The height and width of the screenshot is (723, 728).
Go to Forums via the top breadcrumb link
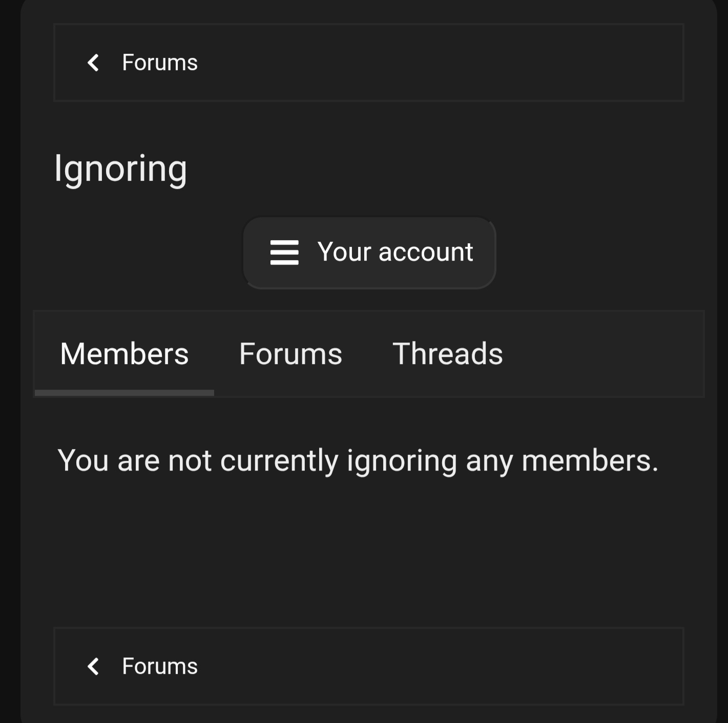[x=160, y=63]
